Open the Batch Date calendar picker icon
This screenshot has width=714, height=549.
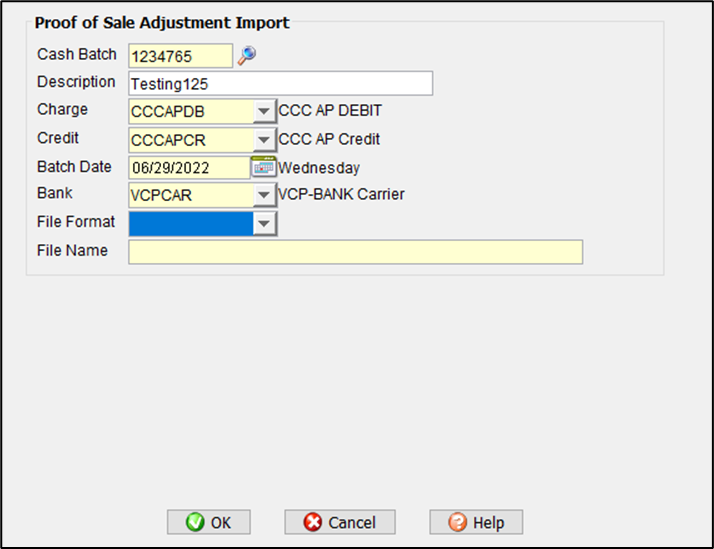tap(263, 167)
